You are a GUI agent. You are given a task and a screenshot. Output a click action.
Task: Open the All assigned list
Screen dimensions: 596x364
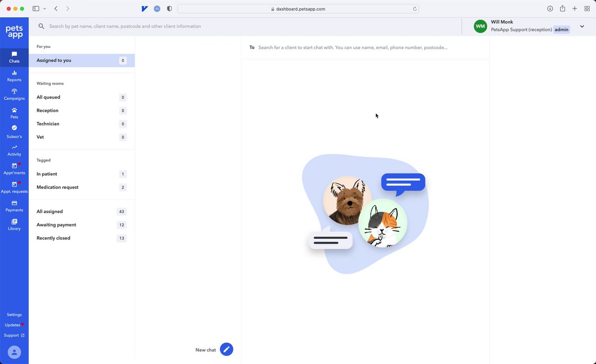[x=82, y=211]
